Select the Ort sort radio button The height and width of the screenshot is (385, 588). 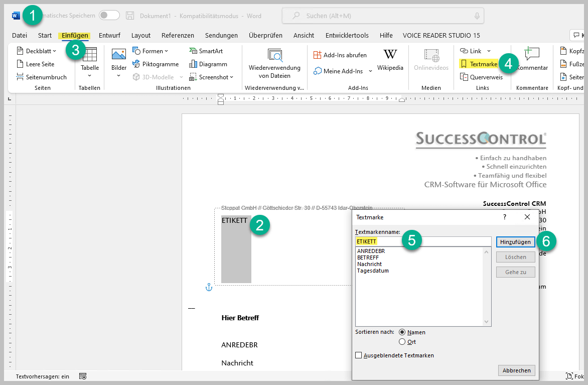402,342
